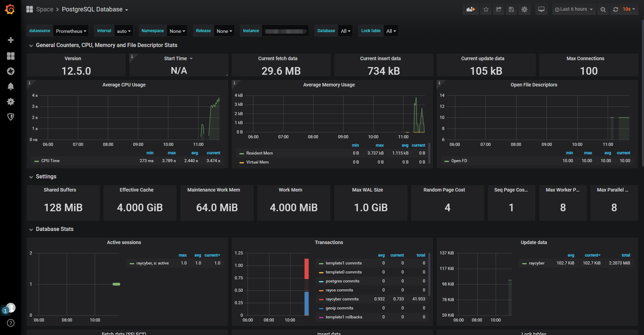Open the Namespace None dropdown
The width and height of the screenshot is (644, 335).
click(x=177, y=31)
